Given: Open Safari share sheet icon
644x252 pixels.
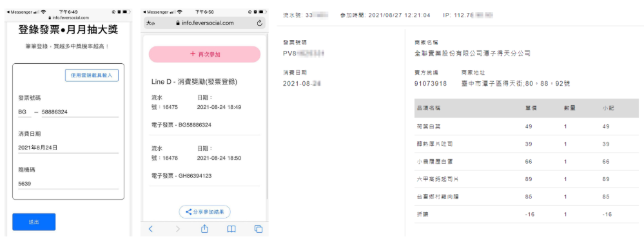Looking at the screenshot, I should coord(204,229).
